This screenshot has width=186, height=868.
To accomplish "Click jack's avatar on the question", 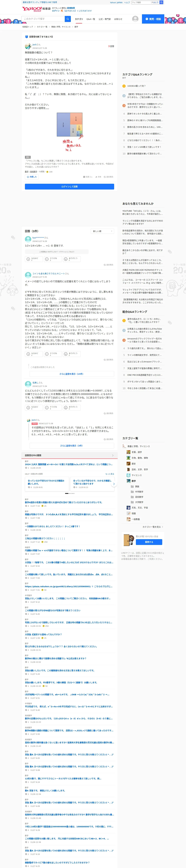I will point(28,46).
